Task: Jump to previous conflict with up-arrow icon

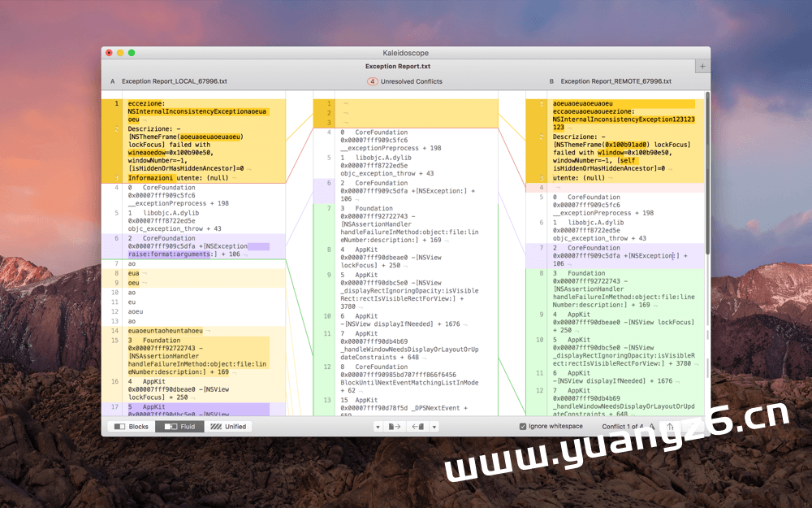Action: (669, 426)
